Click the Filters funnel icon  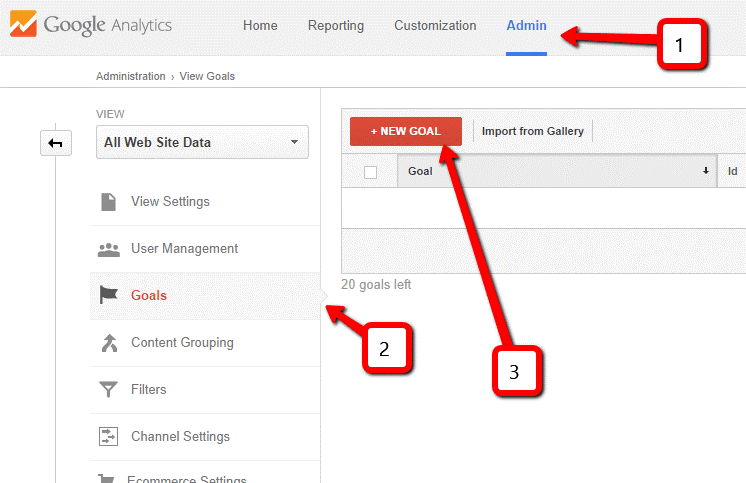pos(109,390)
